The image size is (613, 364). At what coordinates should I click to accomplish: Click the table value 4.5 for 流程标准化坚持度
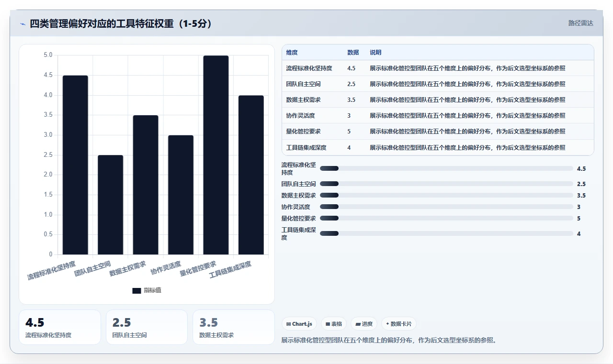point(352,68)
